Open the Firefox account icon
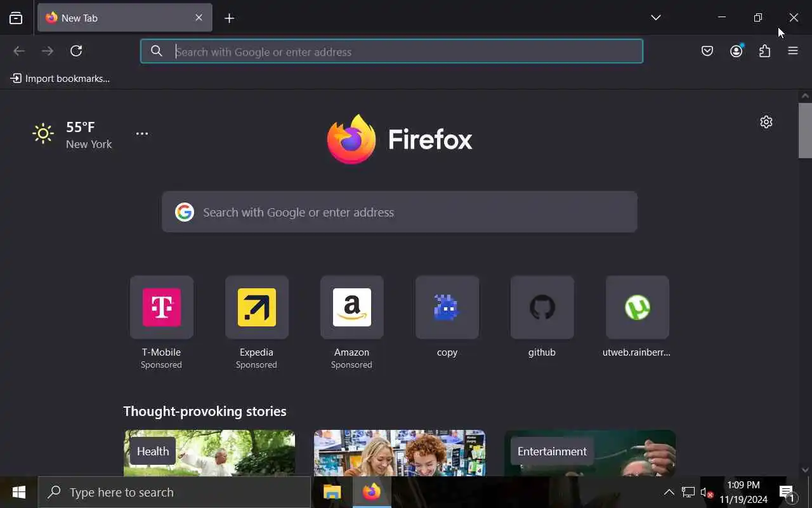The width and height of the screenshot is (812, 508). (x=737, y=51)
